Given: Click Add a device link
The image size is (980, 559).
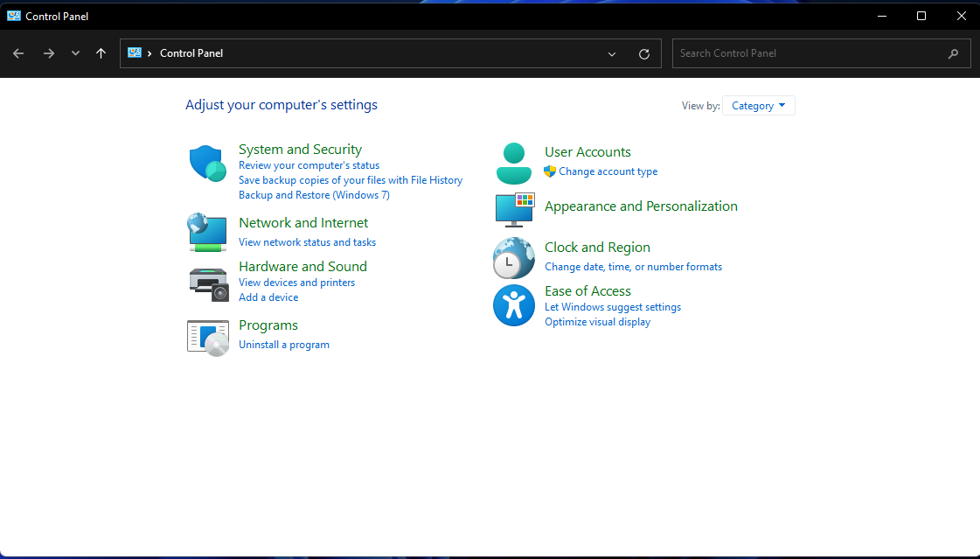Looking at the screenshot, I should [268, 297].
